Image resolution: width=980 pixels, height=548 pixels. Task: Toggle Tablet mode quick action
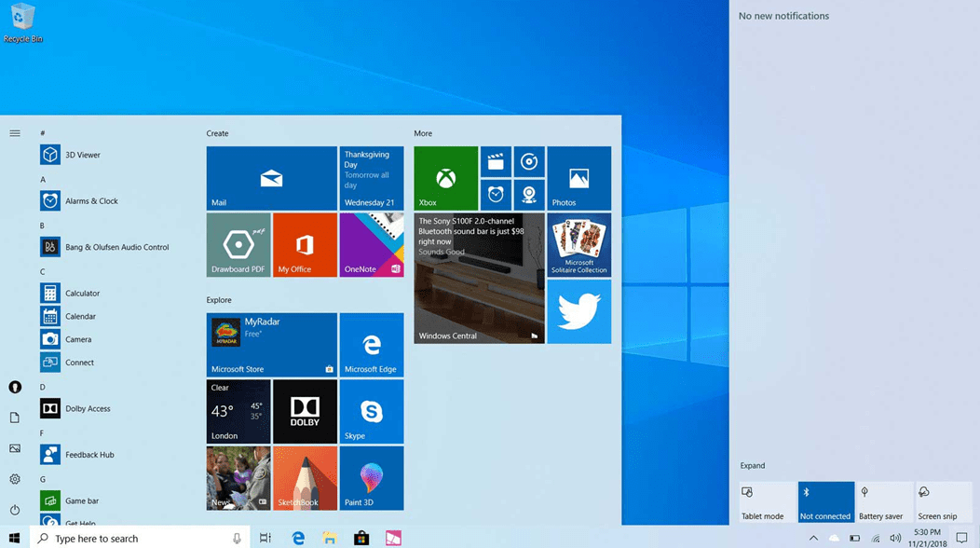(x=767, y=501)
